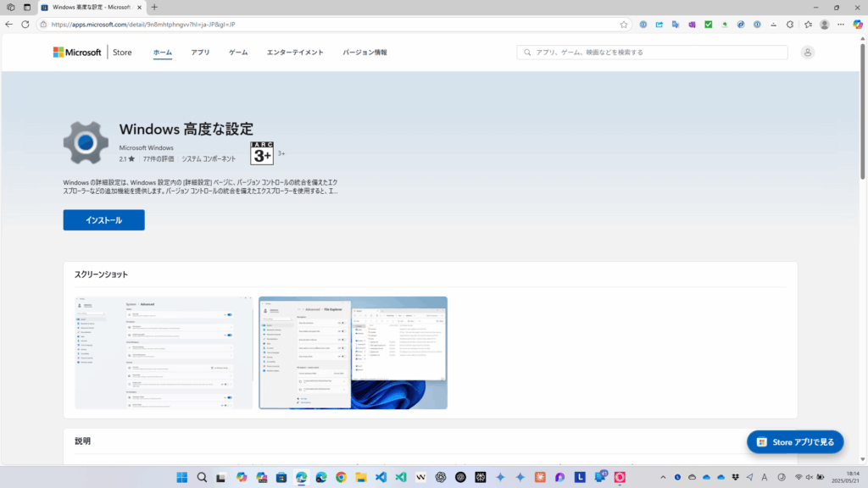Install Windows 高度な設定 with インストール button
This screenshot has height=488, width=868.
point(104,220)
